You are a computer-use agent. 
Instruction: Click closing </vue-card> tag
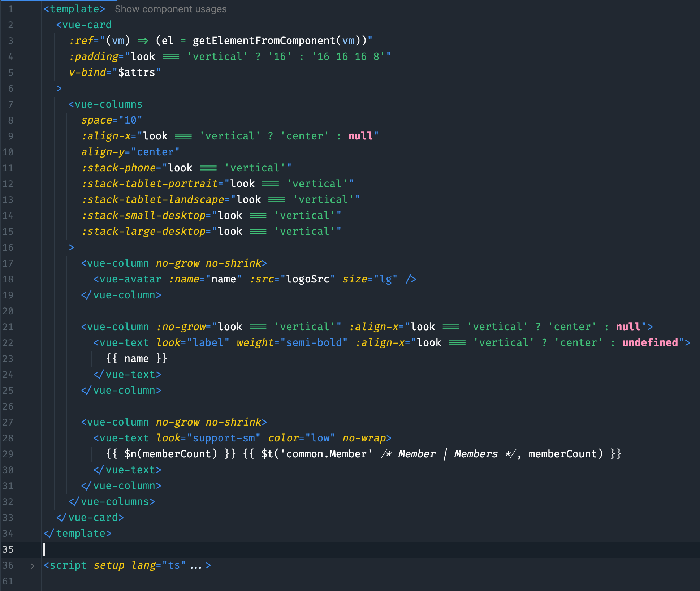[x=90, y=518]
